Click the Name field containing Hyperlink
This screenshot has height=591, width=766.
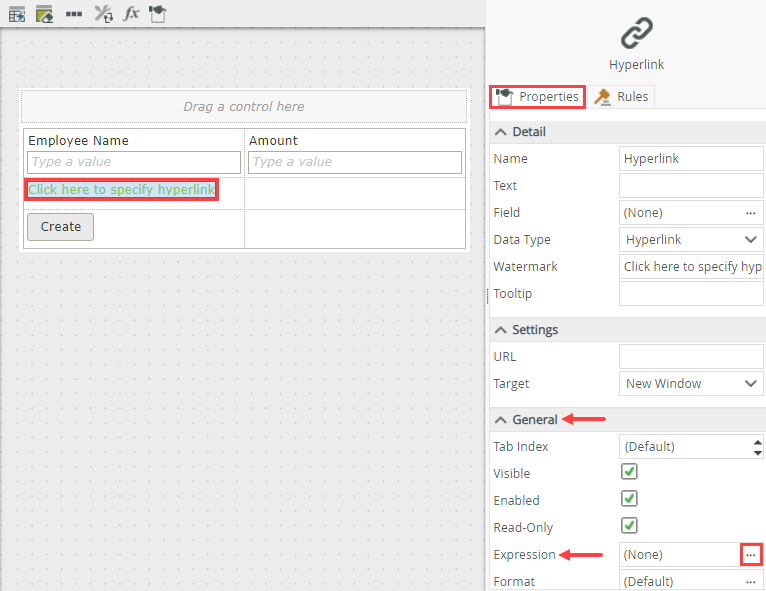[x=691, y=159]
